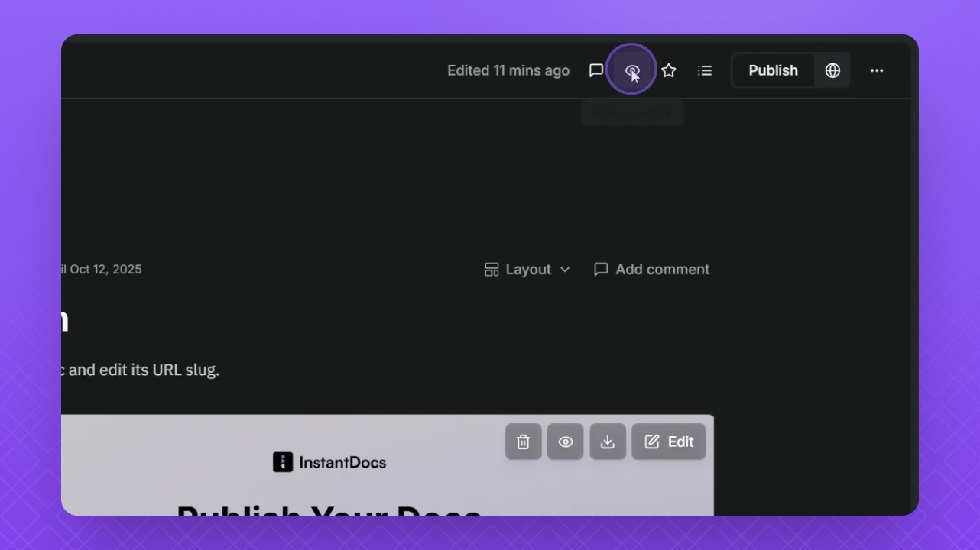Open the globe sharing options icon
Screen dimensions: 980x550
[832, 70]
